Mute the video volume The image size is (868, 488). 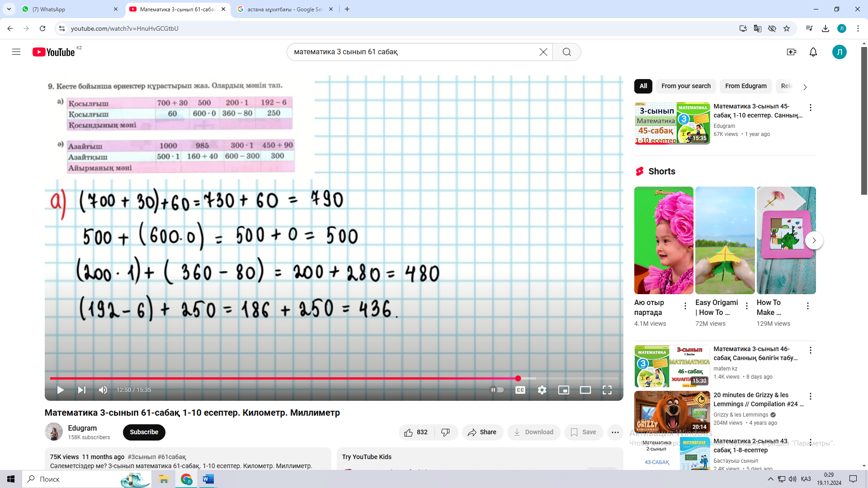pyautogui.click(x=103, y=390)
